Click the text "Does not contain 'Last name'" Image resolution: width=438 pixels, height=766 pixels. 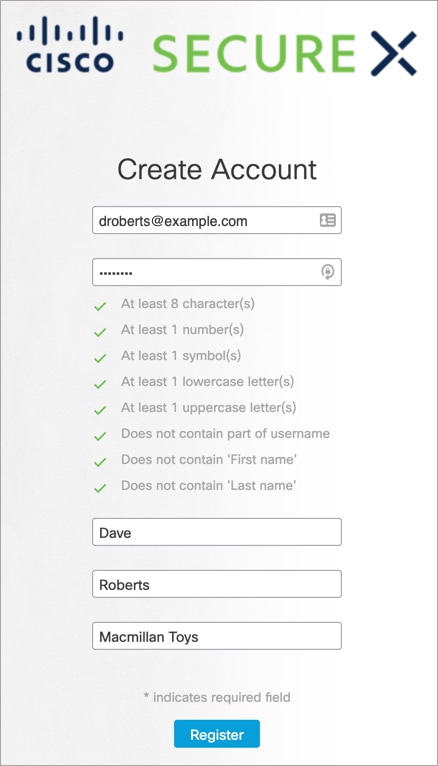209,485
